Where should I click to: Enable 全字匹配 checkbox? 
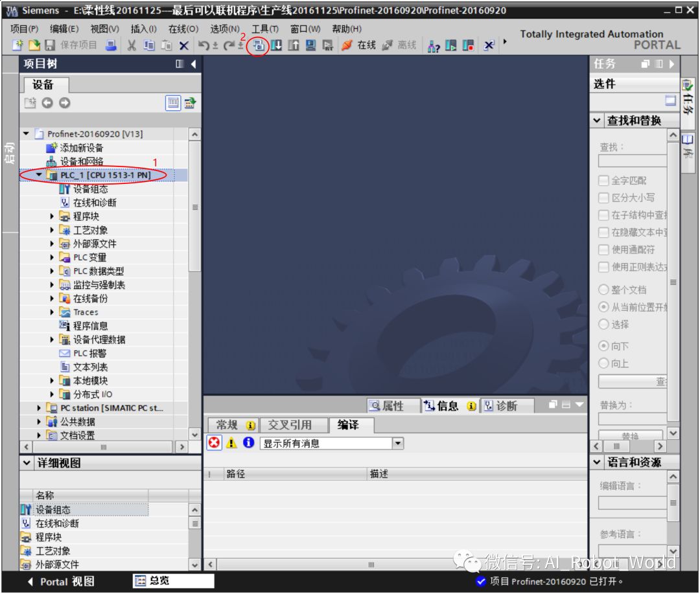603,181
